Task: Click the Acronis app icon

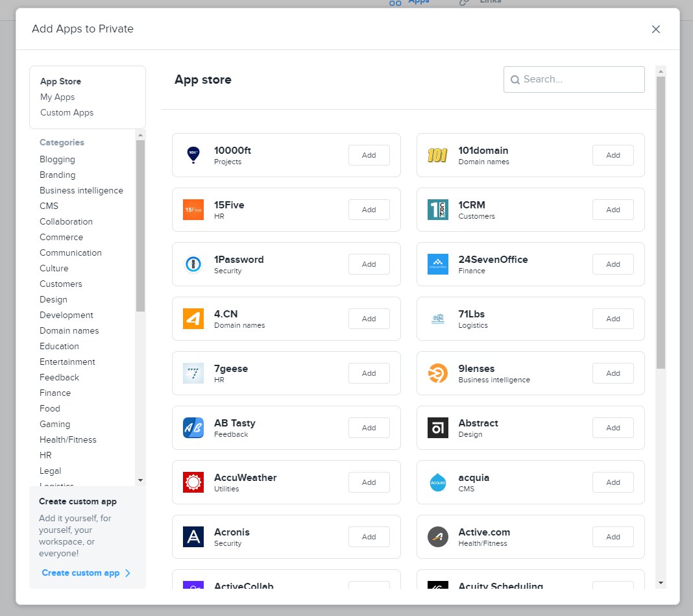Action: (193, 537)
